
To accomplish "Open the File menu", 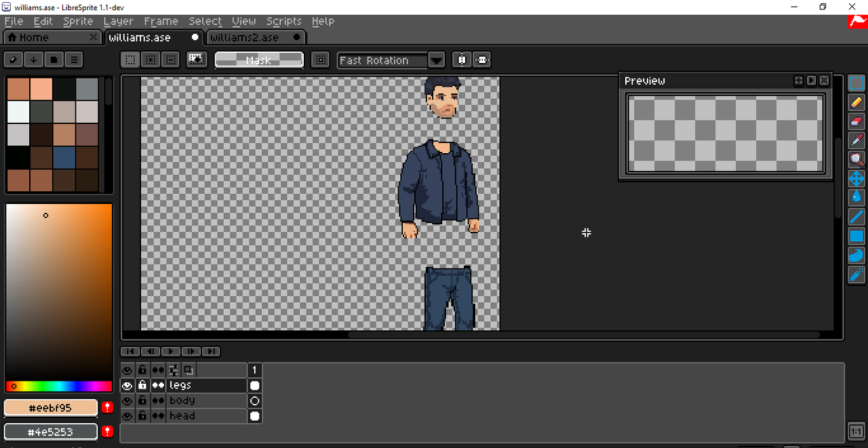I will click(14, 21).
